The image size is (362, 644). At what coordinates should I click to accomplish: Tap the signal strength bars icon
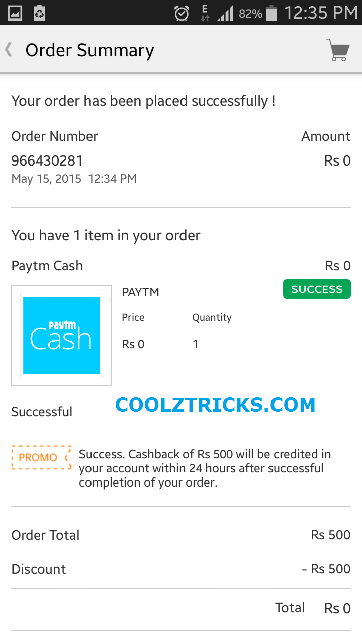(x=225, y=13)
